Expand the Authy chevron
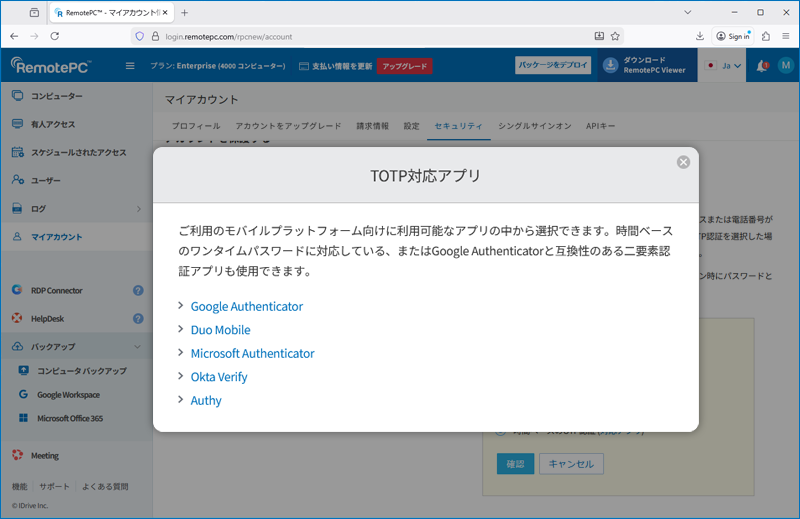This screenshot has height=519, width=800. point(181,399)
